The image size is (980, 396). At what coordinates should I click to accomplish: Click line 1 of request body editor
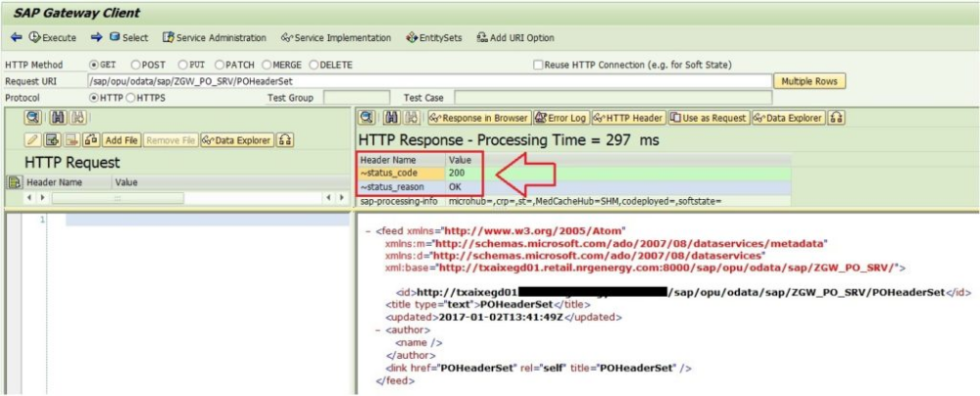208,220
